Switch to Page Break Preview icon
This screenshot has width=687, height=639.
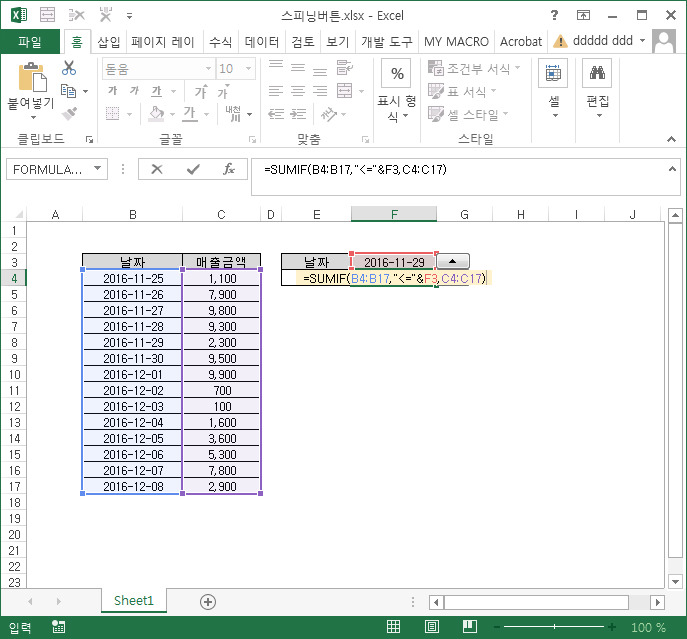tap(470, 627)
